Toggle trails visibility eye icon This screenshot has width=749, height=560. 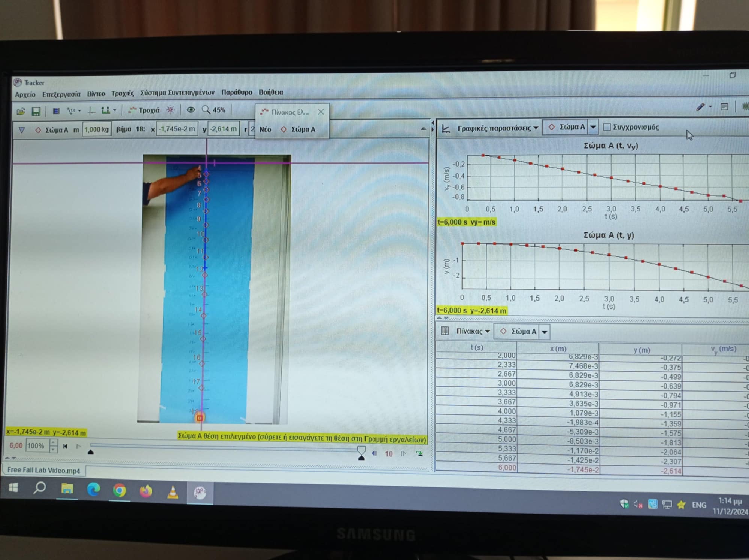[x=191, y=110]
